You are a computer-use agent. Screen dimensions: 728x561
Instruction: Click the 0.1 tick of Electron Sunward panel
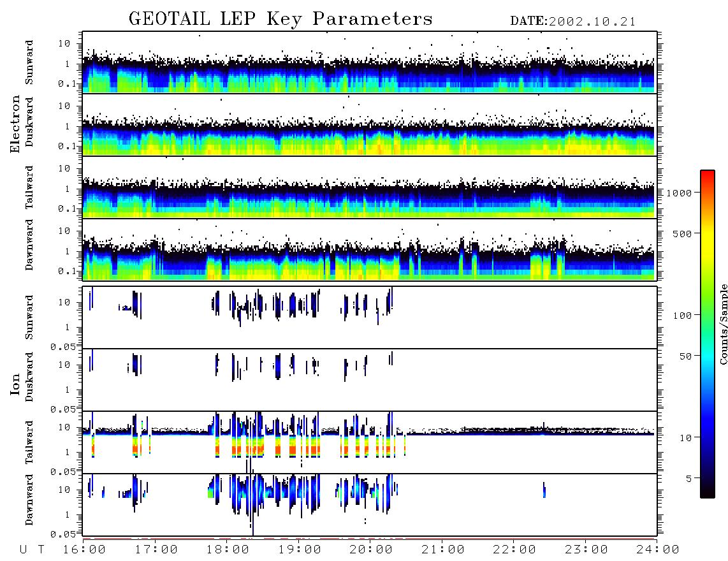tap(68, 84)
